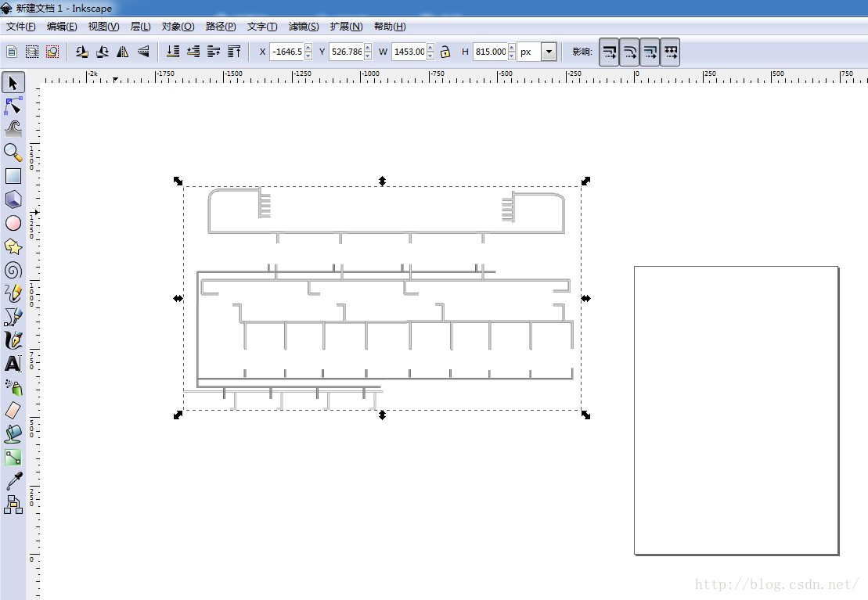The width and height of the screenshot is (868, 600).
Task: Select the Paint bucket fill tool
Action: click(13, 434)
